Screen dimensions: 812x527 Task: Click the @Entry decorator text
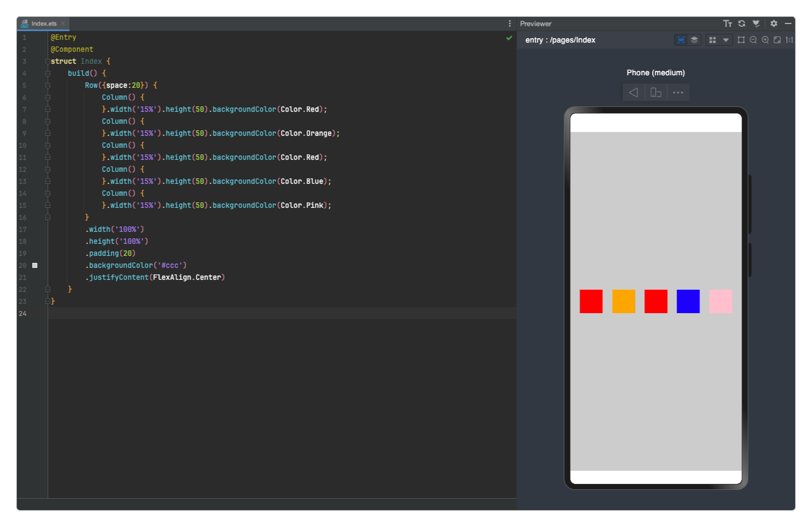pos(63,37)
